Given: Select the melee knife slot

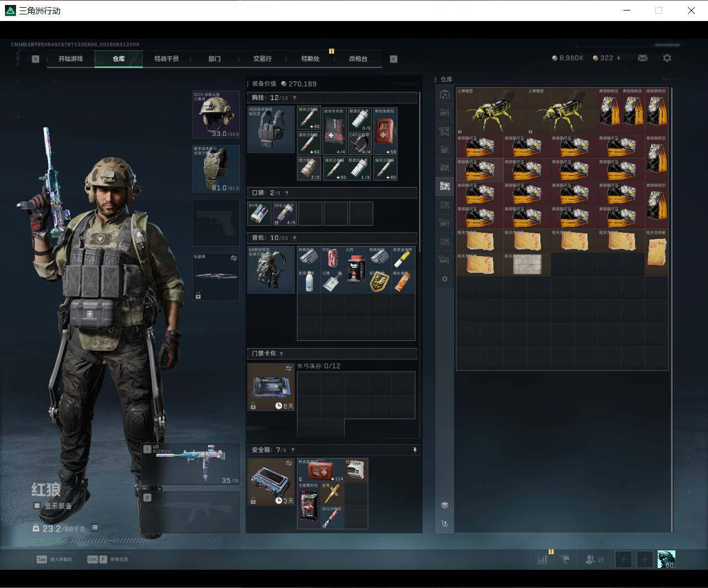Looking at the screenshot, I should click(x=216, y=277).
